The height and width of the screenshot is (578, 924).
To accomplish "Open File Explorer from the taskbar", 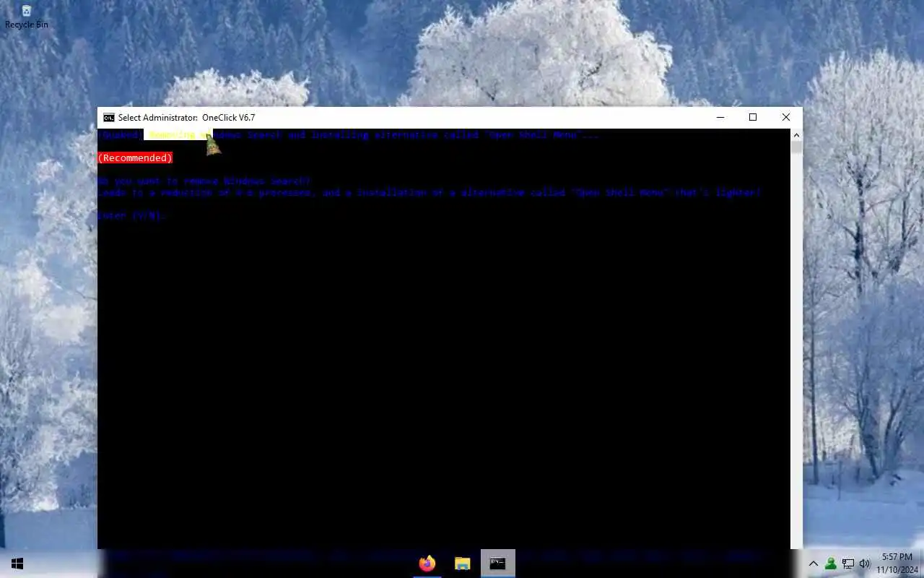I will click(x=463, y=564).
